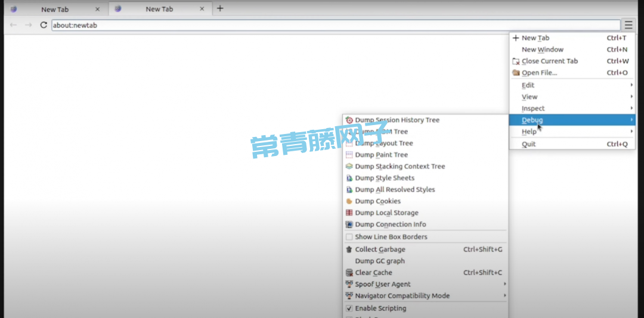This screenshot has width=644, height=318.
Task: Open the hamburger menu icon
Action: tap(628, 25)
